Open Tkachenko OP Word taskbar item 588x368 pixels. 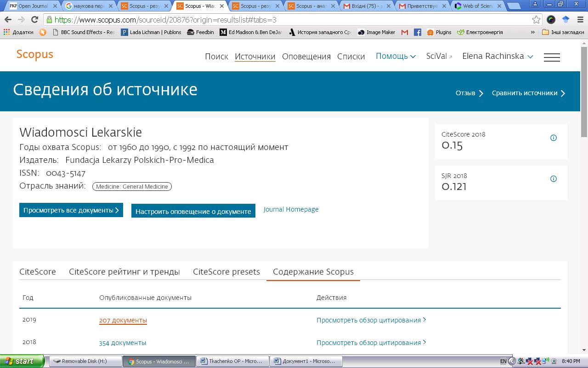[233, 361]
